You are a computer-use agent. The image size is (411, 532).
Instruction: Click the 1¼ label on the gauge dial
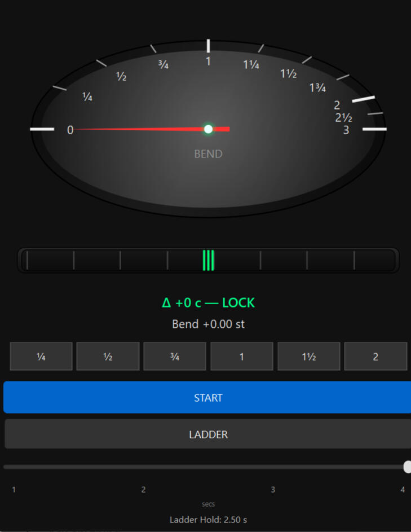tap(251, 65)
